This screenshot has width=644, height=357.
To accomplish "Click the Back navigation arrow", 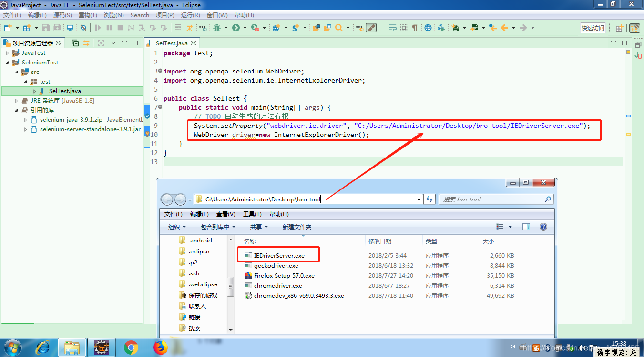I will pos(504,28).
